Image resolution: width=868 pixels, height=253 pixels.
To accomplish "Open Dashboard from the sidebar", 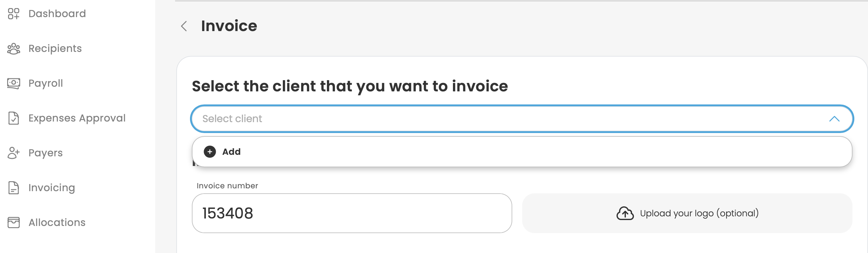I will point(57,14).
